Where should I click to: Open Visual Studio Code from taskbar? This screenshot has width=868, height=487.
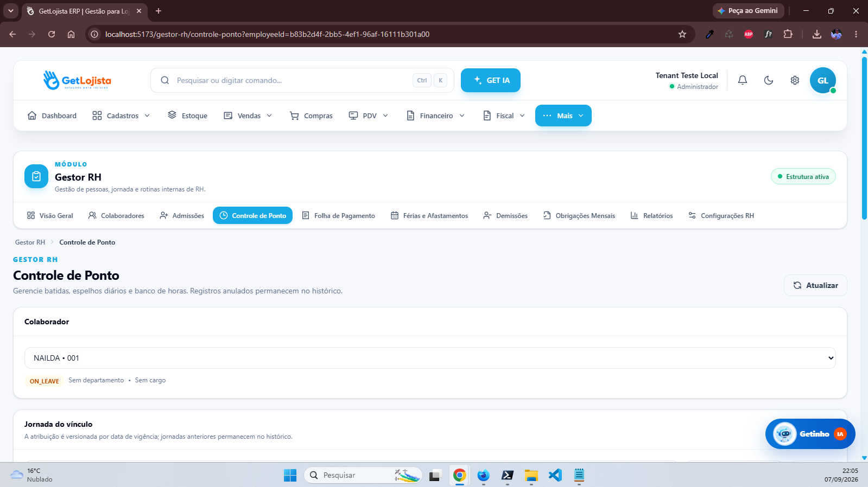(555, 475)
